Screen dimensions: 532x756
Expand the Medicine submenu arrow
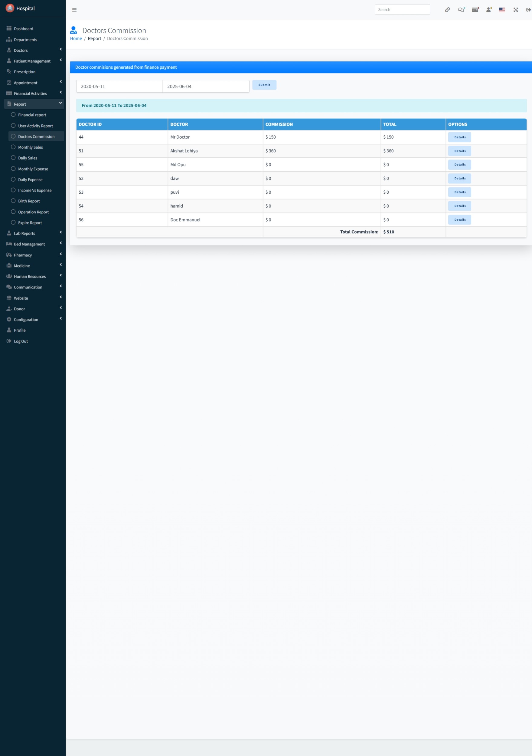pyautogui.click(x=60, y=265)
